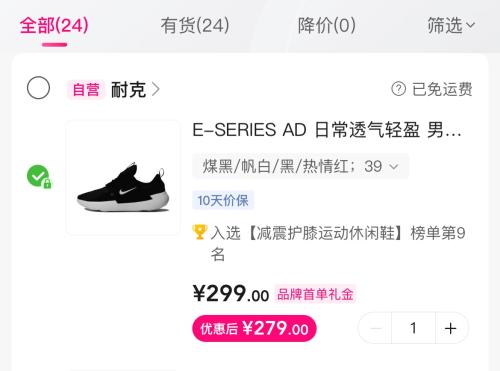The height and width of the screenshot is (371, 500).
Task: Increase quantity with the plus icon
Action: pos(450,328)
